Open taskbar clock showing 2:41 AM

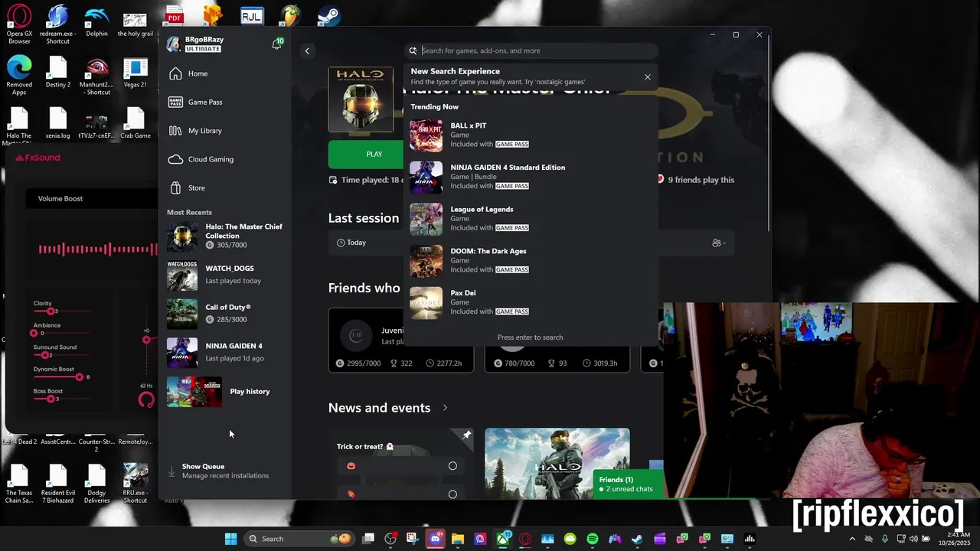point(953,539)
